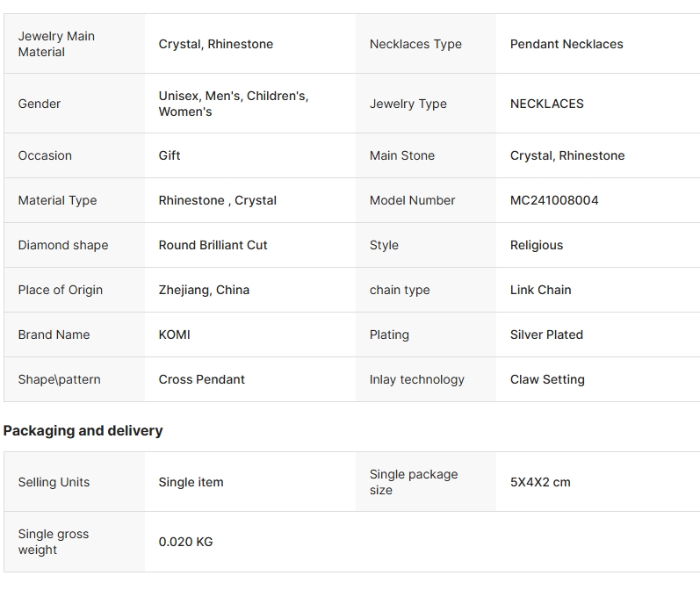Click the 'Unisex, Men's, Children's, Women's' value

click(234, 104)
